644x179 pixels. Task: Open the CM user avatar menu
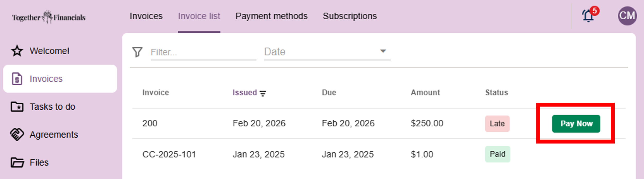(x=627, y=16)
